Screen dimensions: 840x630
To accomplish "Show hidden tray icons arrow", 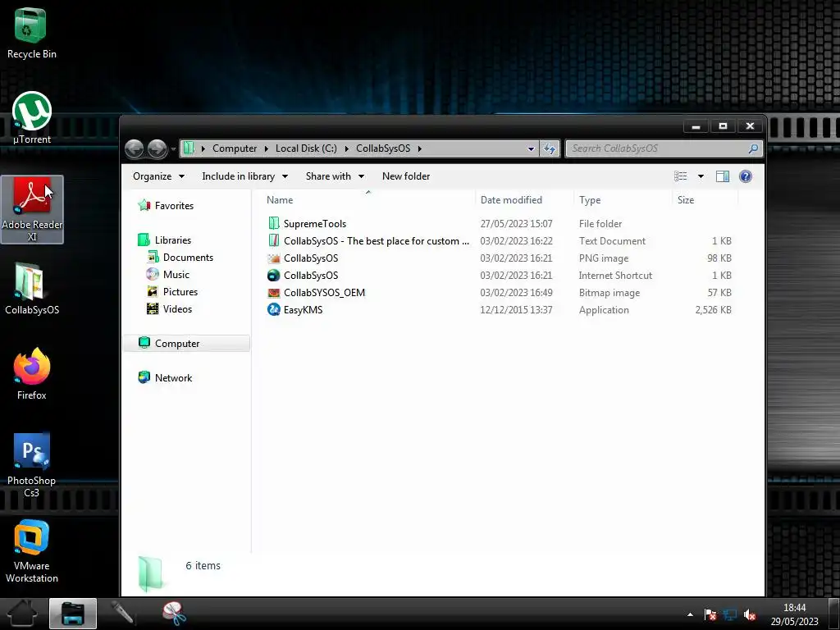I will (690, 614).
